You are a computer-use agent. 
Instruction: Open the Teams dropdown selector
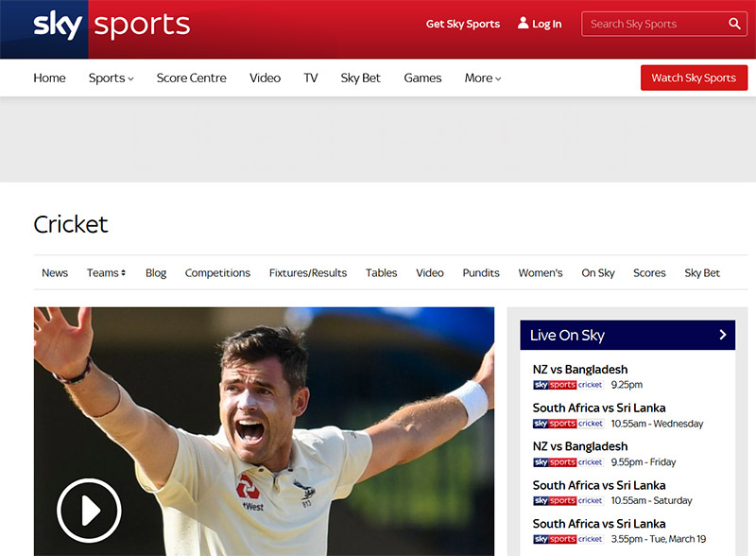tap(106, 272)
